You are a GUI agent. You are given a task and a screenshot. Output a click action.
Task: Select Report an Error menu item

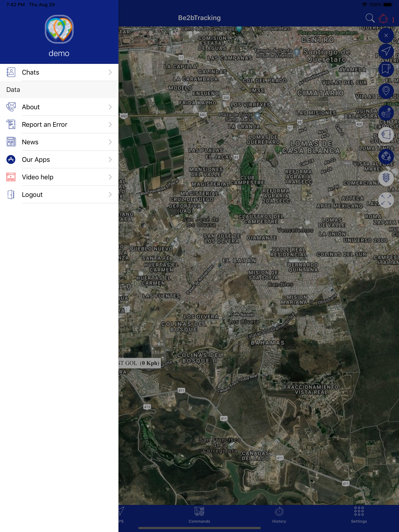coord(45,125)
